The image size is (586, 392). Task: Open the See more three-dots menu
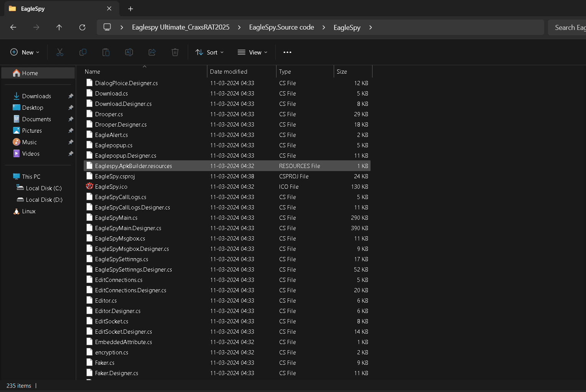point(287,52)
